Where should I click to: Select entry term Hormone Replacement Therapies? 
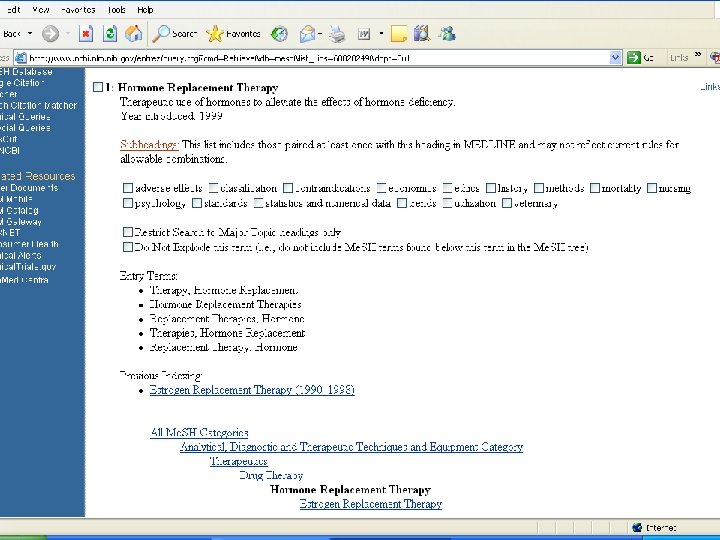225,304
